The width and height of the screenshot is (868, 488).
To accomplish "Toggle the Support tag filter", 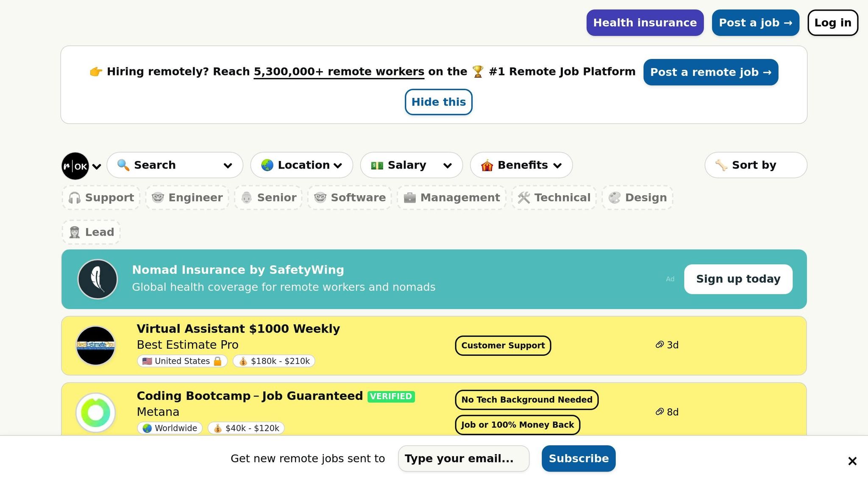I will pyautogui.click(x=101, y=198).
